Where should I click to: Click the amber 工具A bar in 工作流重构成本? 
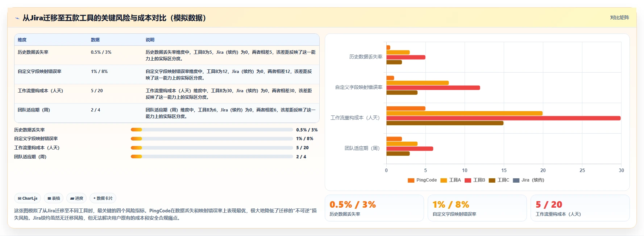pyautogui.click(x=464, y=113)
